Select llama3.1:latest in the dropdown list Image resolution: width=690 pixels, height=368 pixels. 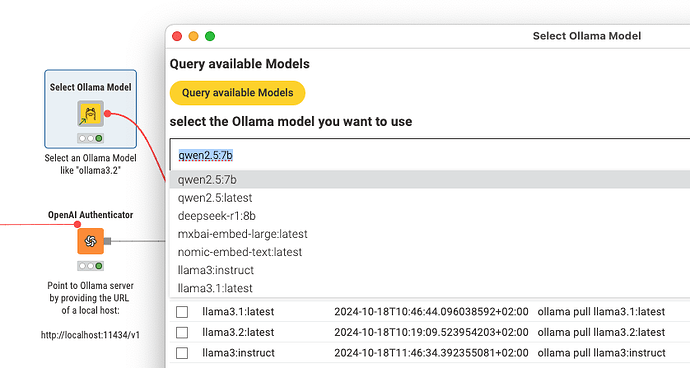429,288
